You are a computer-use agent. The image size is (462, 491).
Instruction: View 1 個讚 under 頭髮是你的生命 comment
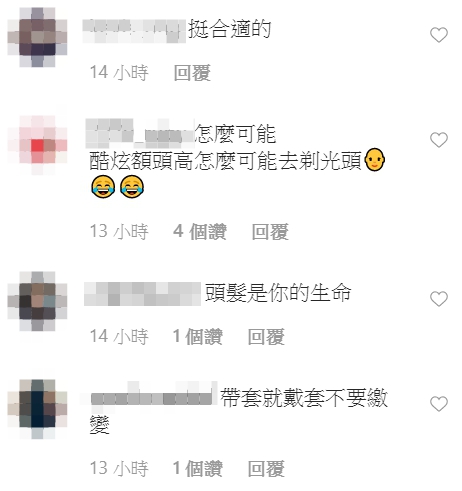(198, 337)
